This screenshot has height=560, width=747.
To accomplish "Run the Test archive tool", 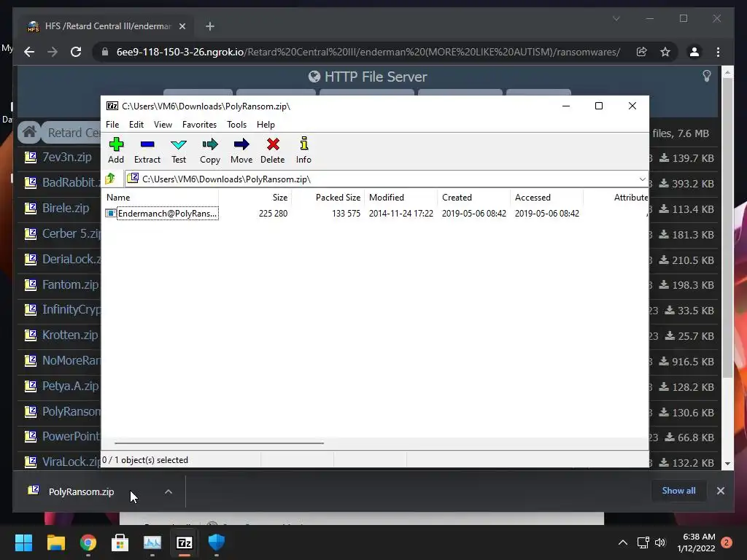I will click(179, 150).
